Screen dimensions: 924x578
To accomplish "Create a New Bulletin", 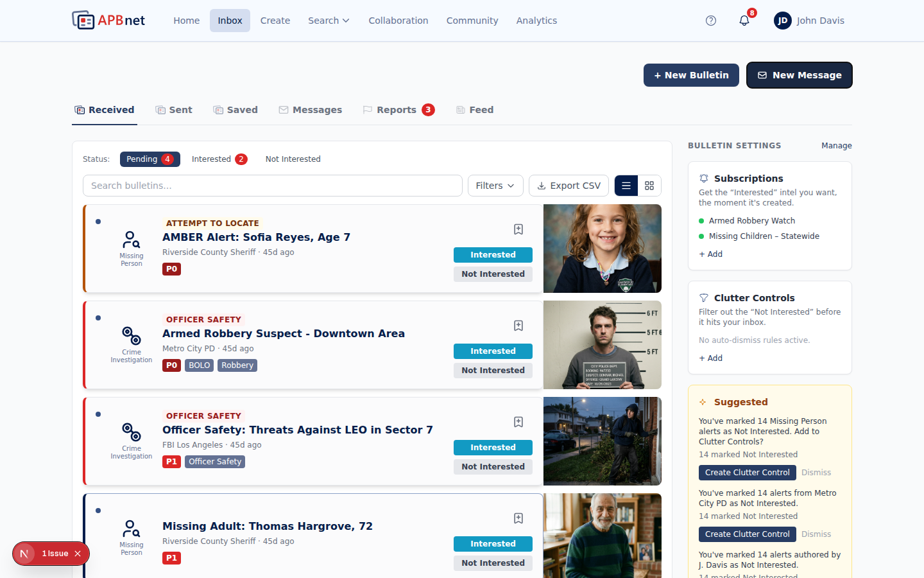I will [x=691, y=75].
